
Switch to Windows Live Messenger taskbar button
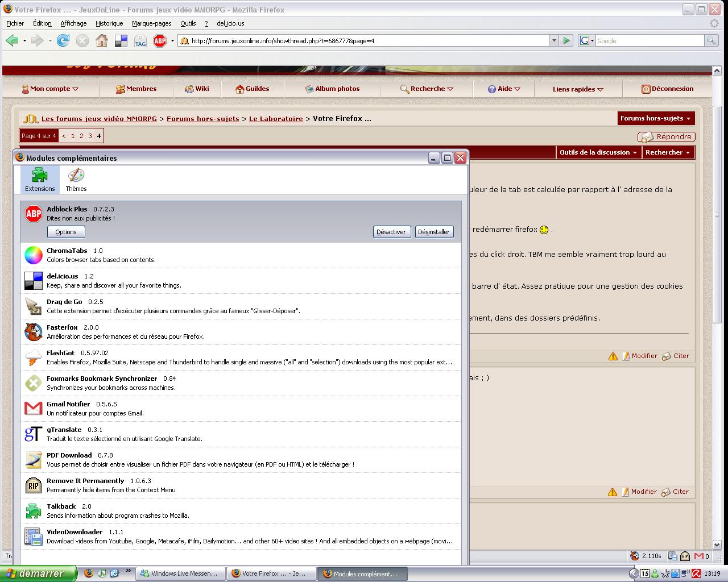[180, 573]
